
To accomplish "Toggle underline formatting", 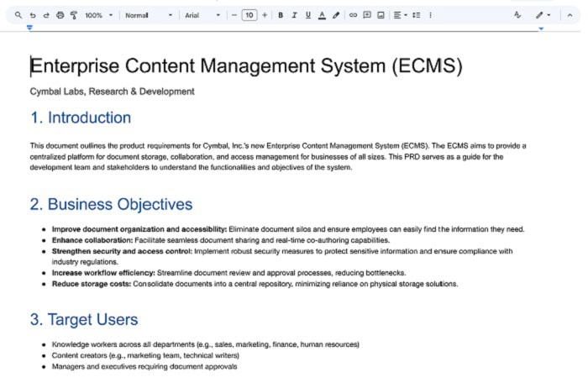I will [308, 15].
